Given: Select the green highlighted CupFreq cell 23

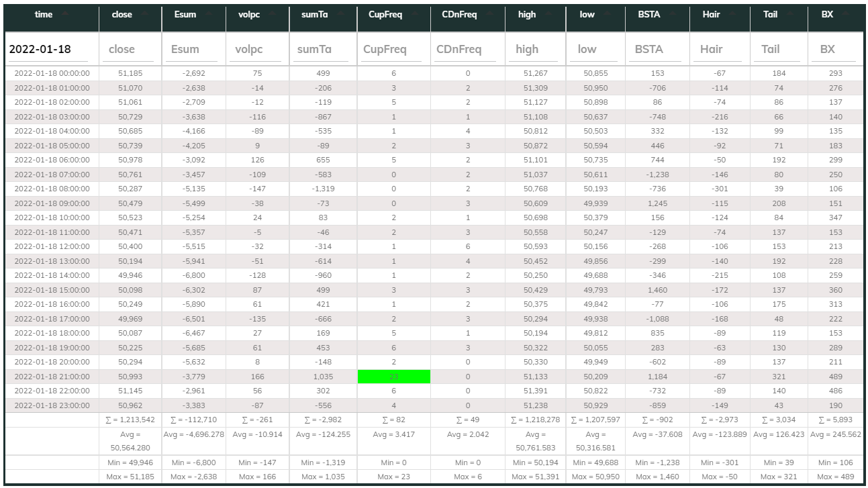Looking at the screenshot, I should pos(394,377).
